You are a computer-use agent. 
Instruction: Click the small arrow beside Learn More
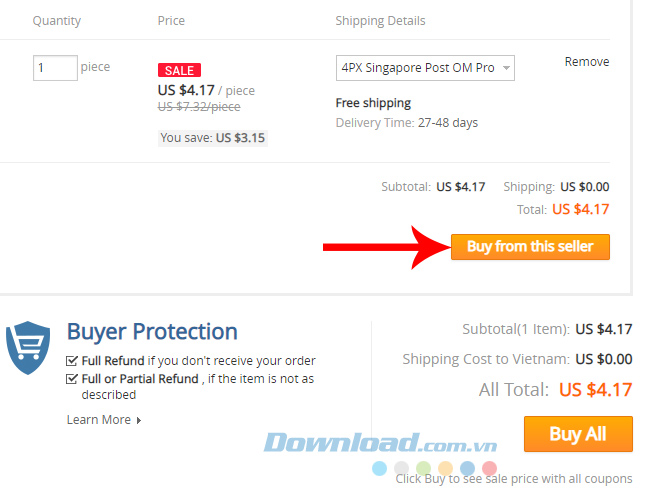(139, 420)
